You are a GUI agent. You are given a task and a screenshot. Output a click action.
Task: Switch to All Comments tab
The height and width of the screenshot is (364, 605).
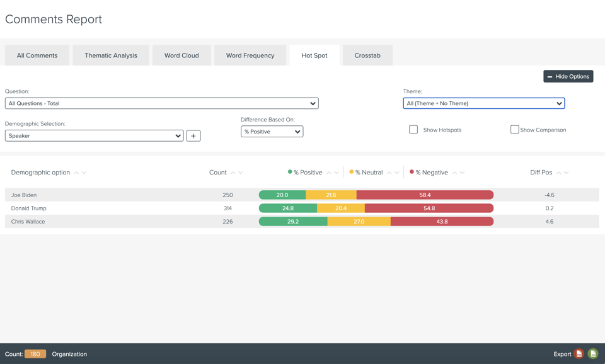coord(37,55)
